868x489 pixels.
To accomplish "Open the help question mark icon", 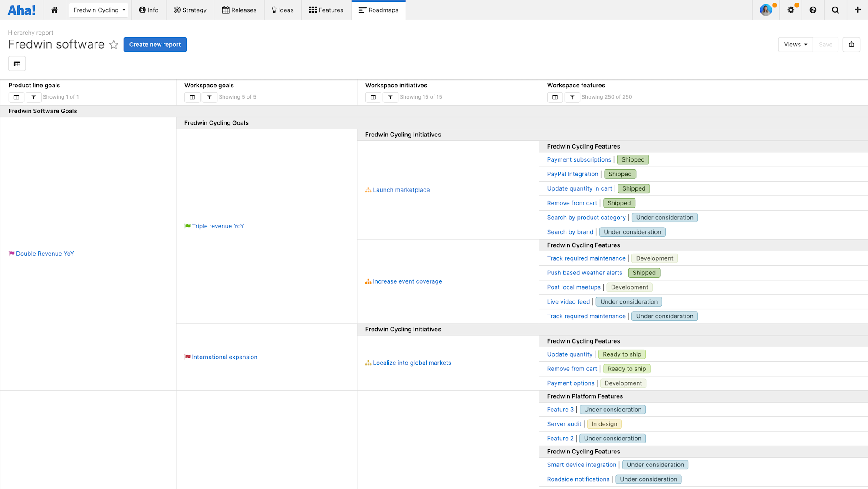I will coord(813,10).
